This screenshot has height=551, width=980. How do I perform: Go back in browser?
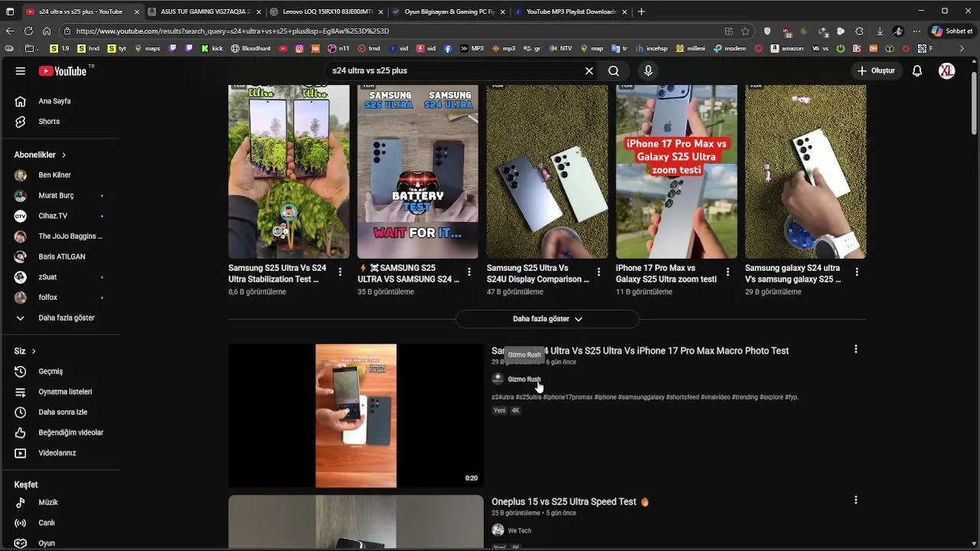pos(10,31)
